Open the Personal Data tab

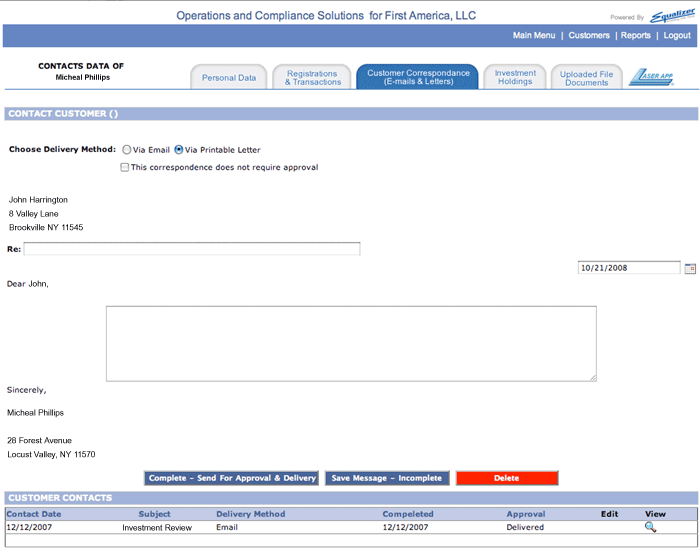[x=229, y=78]
